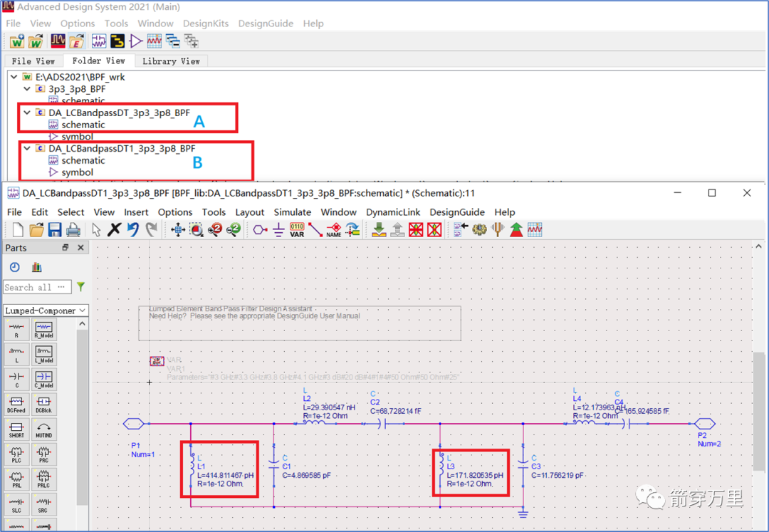
Task: Click the New Schematic Window icon
Action: point(98,42)
